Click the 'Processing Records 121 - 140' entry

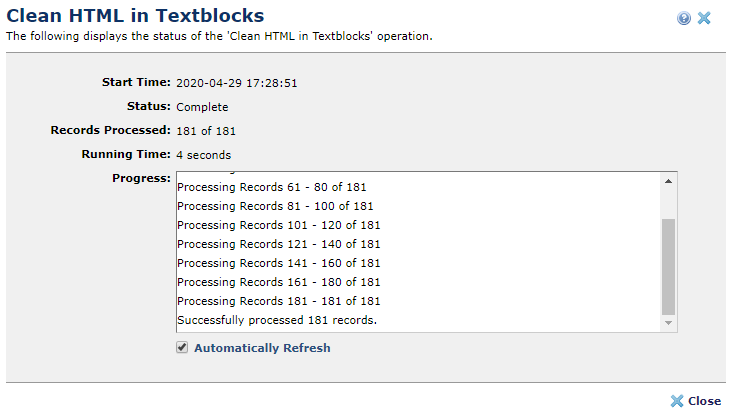(x=278, y=244)
